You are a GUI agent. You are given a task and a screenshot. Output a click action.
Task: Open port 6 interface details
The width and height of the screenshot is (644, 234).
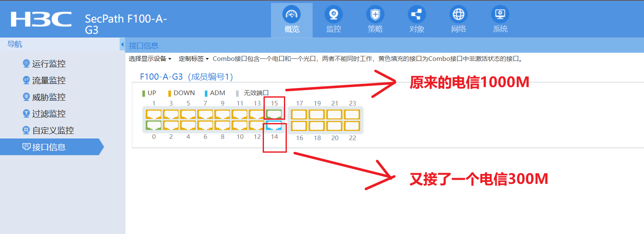(x=205, y=125)
